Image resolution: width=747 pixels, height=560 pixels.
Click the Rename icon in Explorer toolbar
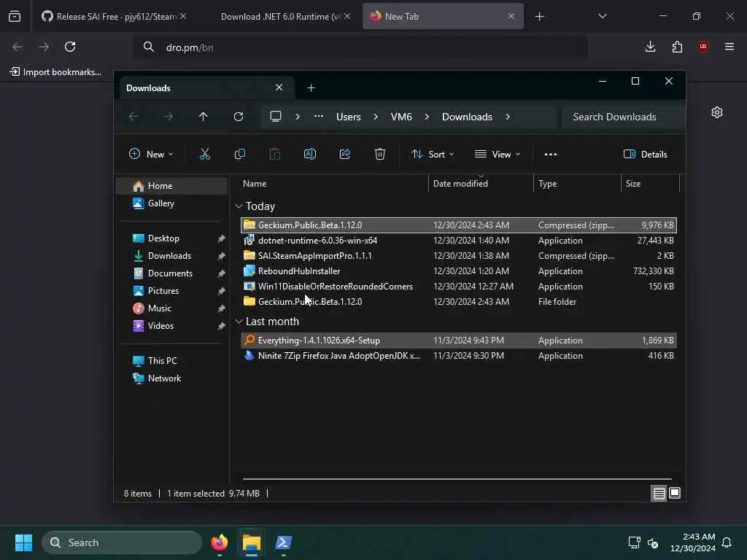(309, 154)
